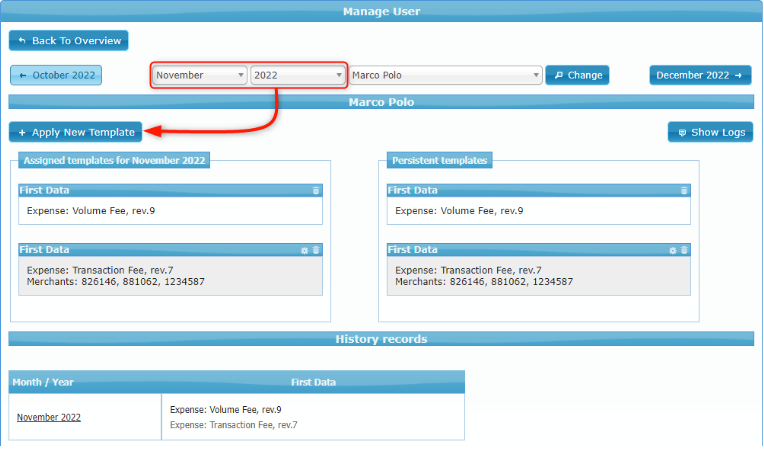Click history 'Expense: Transaction Fee, rev.7' entry

point(233,425)
